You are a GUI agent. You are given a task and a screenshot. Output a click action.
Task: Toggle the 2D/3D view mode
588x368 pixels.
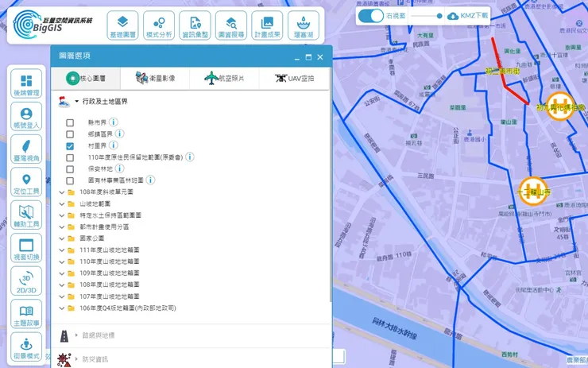coord(26,281)
